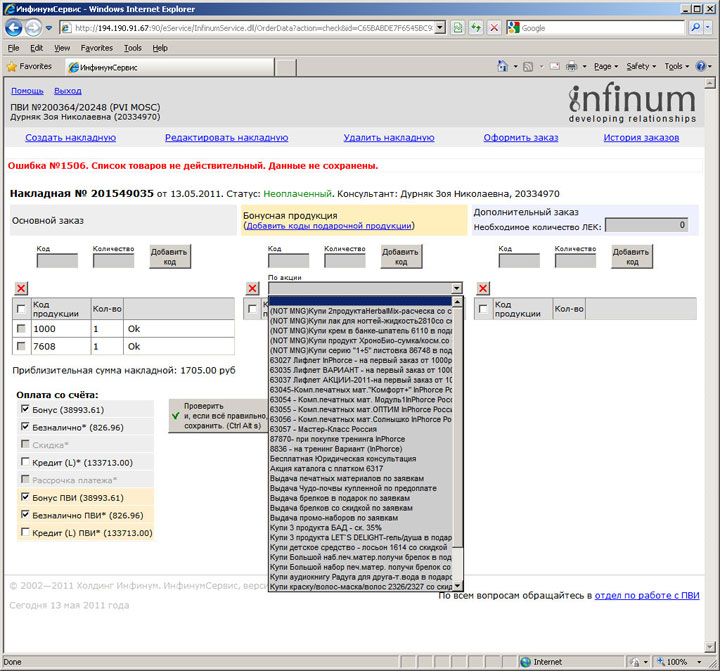Screen dimensions: 720x671
Task: Open the search provider dropdown arrow
Action: tap(708, 28)
